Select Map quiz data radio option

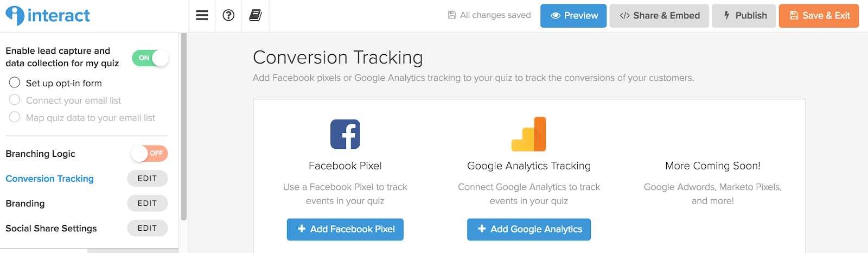coord(15,117)
